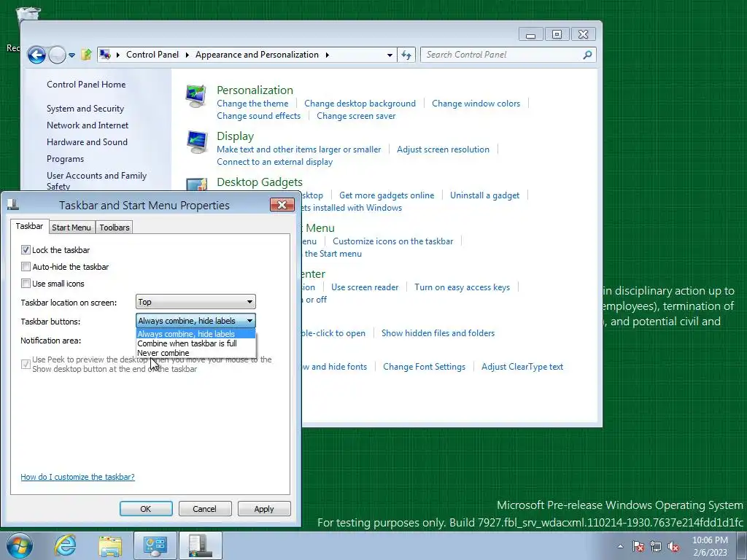Open Uninstall a gadget link
The height and width of the screenshot is (560, 747).
click(484, 195)
